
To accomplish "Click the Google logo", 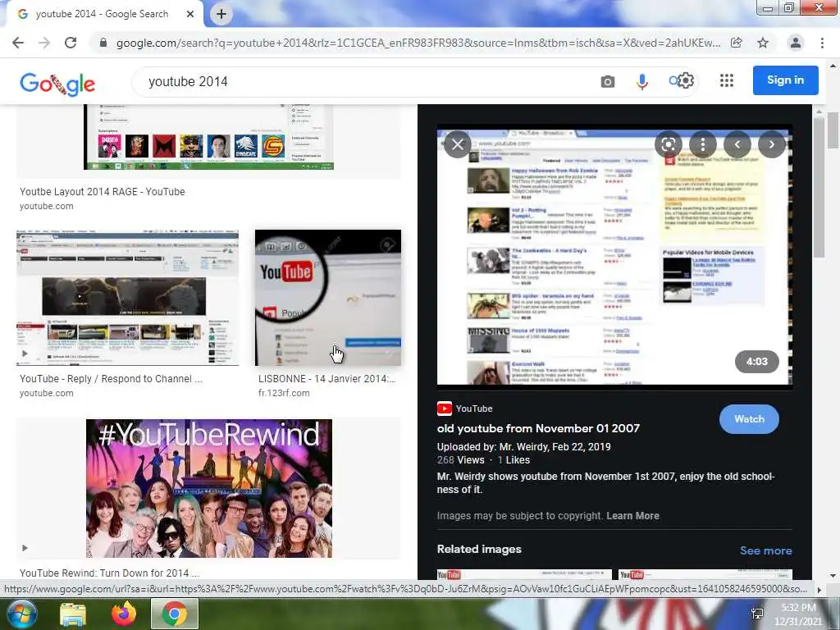I will 57,83.
